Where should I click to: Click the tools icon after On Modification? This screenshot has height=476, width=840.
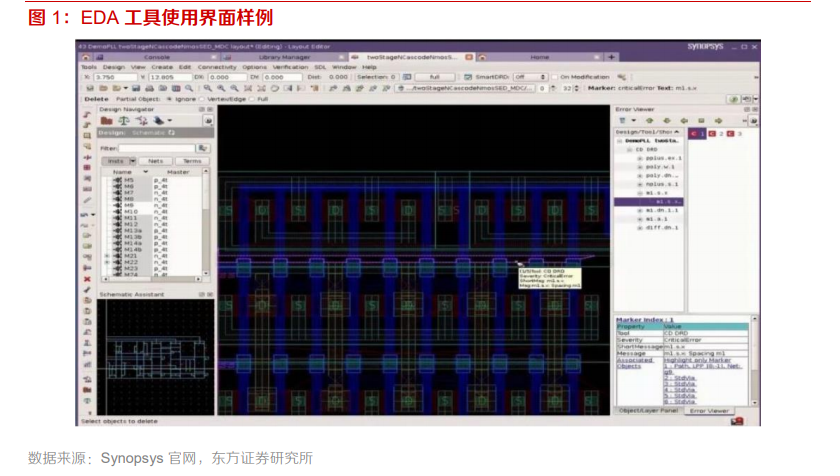point(621,77)
